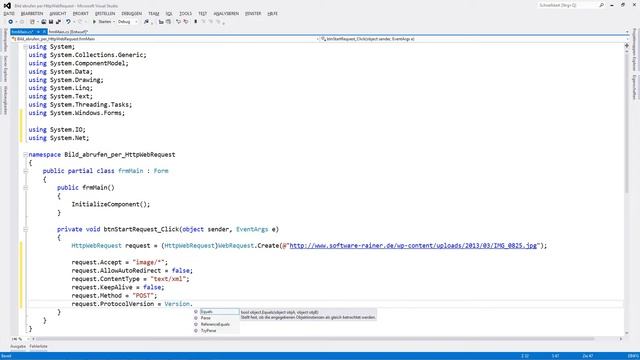The width and height of the screenshot is (640, 360).
Task: Open the BEARBEITEN menu
Action: pyautogui.click(x=32, y=13)
